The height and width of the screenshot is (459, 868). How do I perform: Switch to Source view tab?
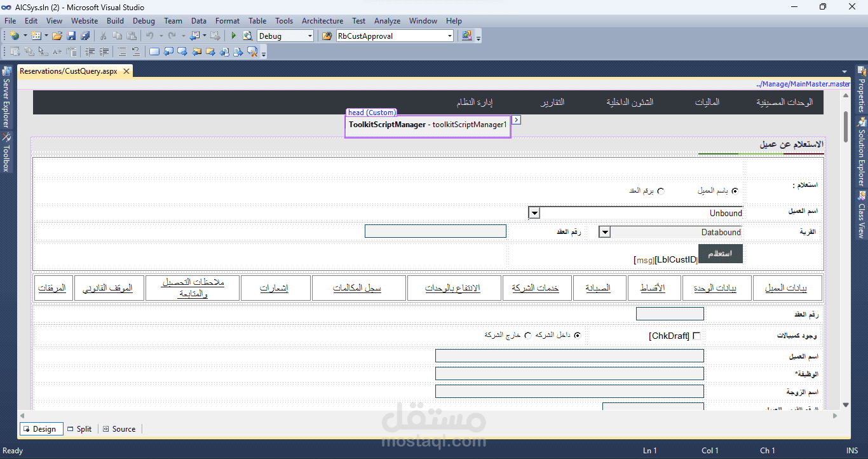pyautogui.click(x=119, y=429)
